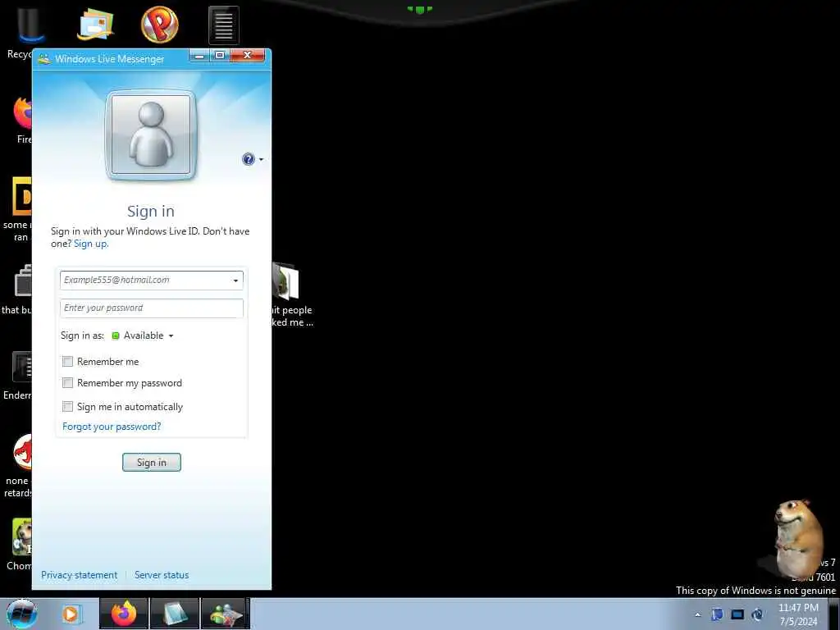840x630 pixels.
Task: Select the desktop icon labeled 'that bu'
Action: pos(22,281)
